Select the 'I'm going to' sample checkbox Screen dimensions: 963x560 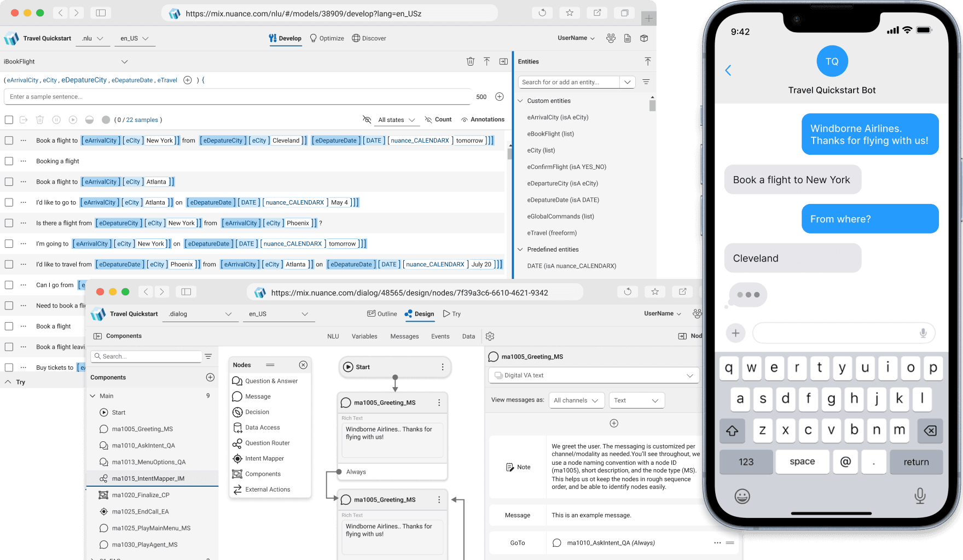point(9,244)
